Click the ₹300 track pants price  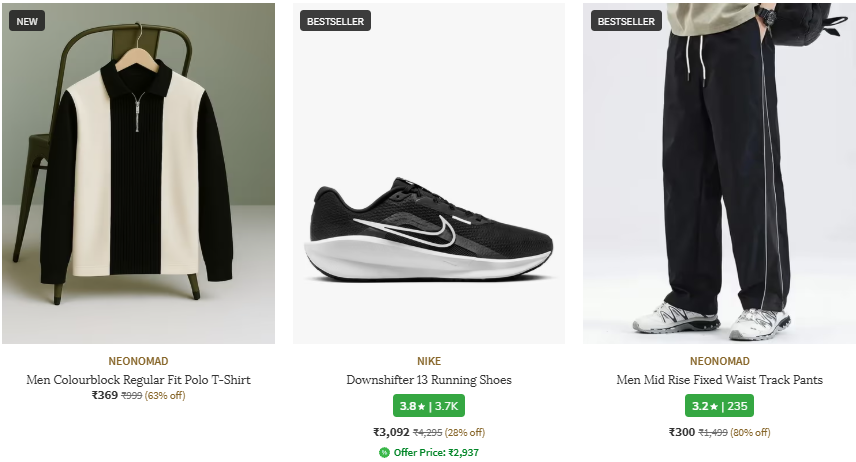(681, 432)
